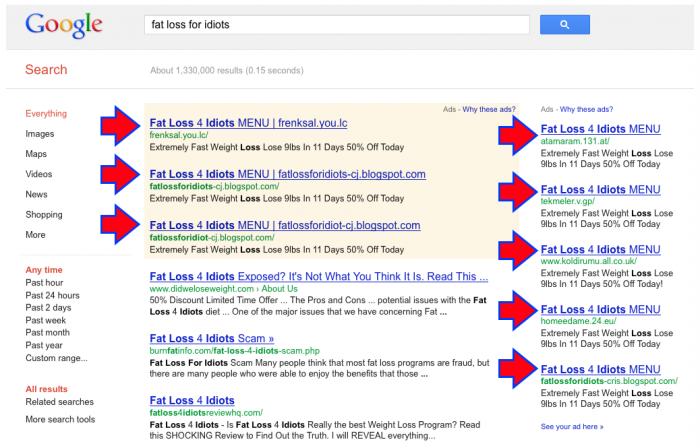Expand the More search categories
The height and width of the screenshot is (448, 700).
point(35,235)
